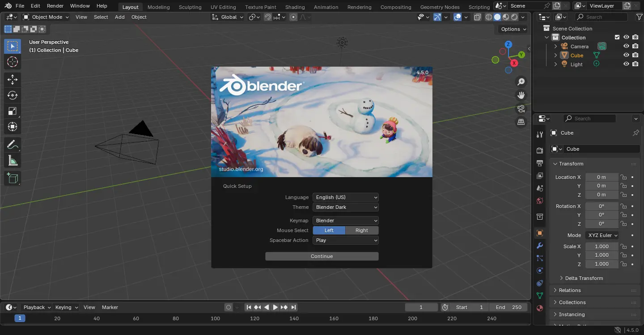Choose the Measure ruler tool
The image size is (644, 335).
coord(13,160)
